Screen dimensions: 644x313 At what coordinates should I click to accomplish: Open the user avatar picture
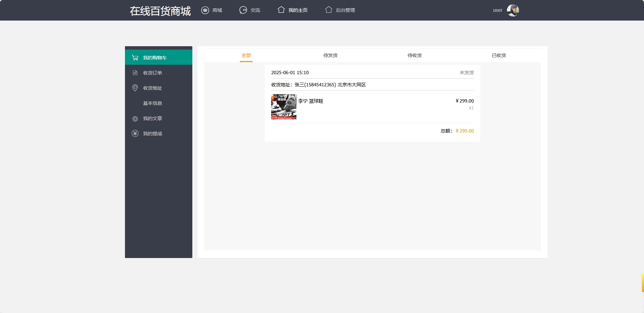[513, 10]
